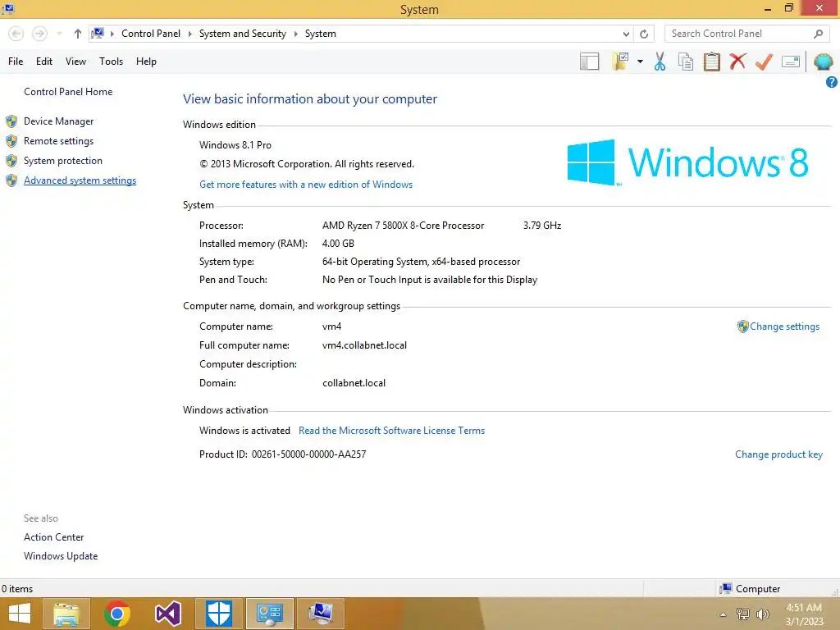
Task: Click the envelope card toolbar icon
Action: [791, 62]
